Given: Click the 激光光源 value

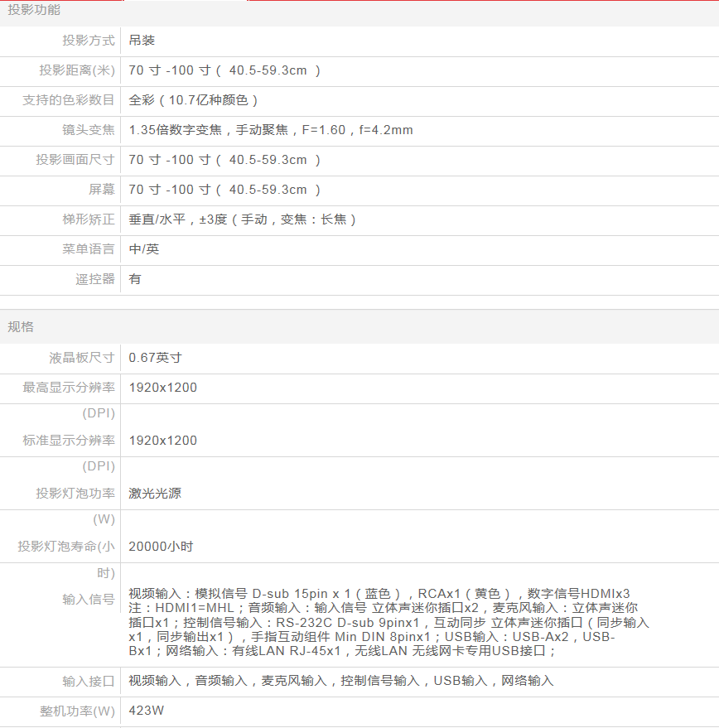Looking at the screenshot, I should point(155,494).
